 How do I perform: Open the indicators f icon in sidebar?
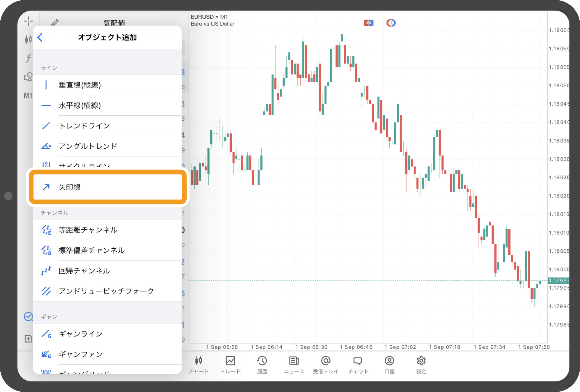[x=28, y=58]
